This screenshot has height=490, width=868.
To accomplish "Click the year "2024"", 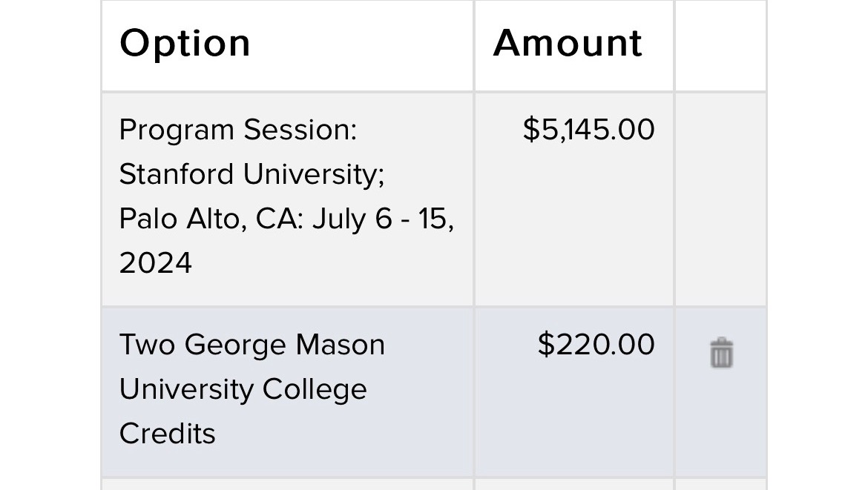I will click(156, 263).
